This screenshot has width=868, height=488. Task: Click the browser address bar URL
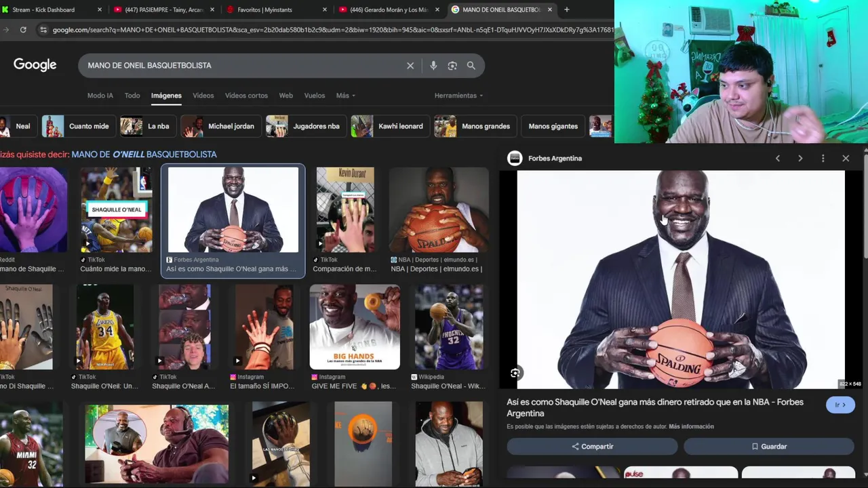(332, 30)
